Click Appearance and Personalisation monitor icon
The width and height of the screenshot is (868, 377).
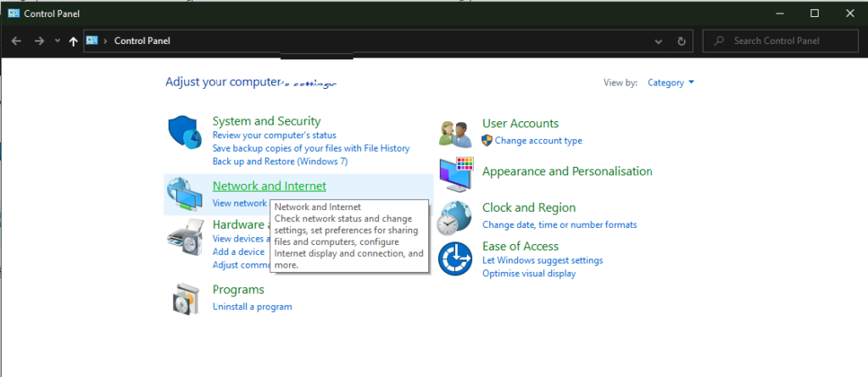click(456, 174)
